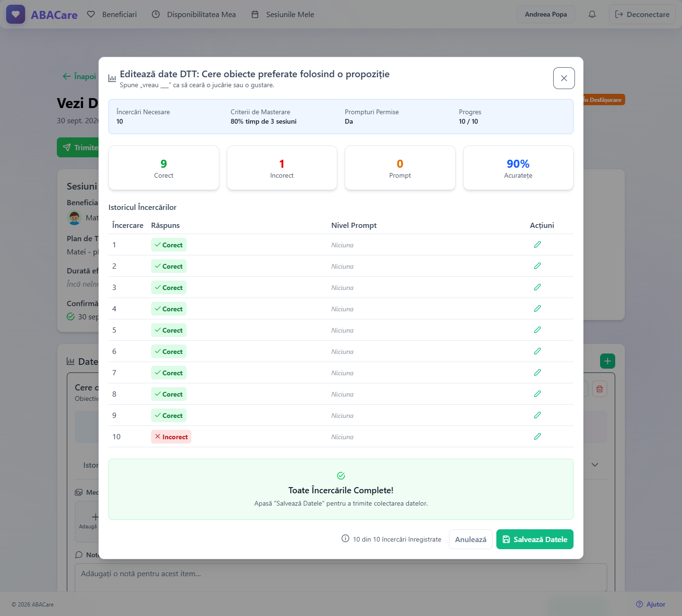Click the 0 Prompt stat card
Viewport: 682px width, 616px height.
coord(400,168)
